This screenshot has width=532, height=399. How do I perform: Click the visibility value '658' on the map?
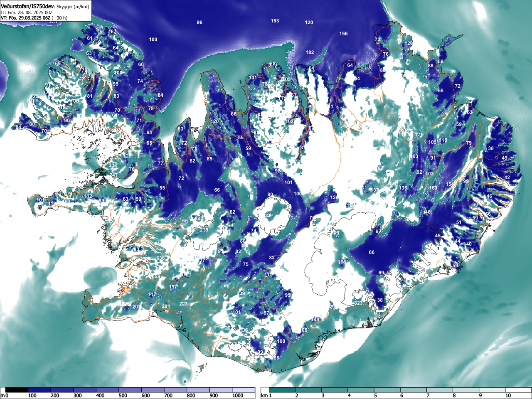[156, 277]
